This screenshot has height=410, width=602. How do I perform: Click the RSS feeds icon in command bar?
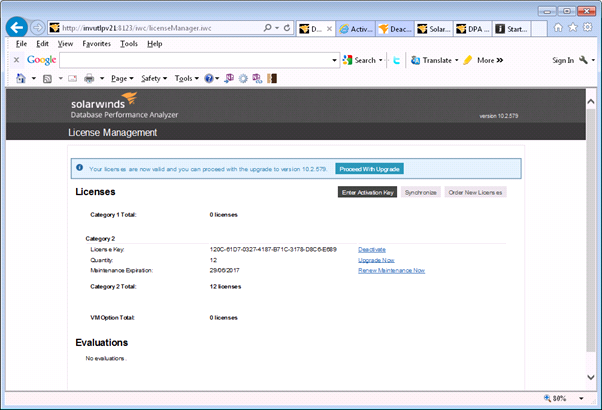click(x=47, y=79)
